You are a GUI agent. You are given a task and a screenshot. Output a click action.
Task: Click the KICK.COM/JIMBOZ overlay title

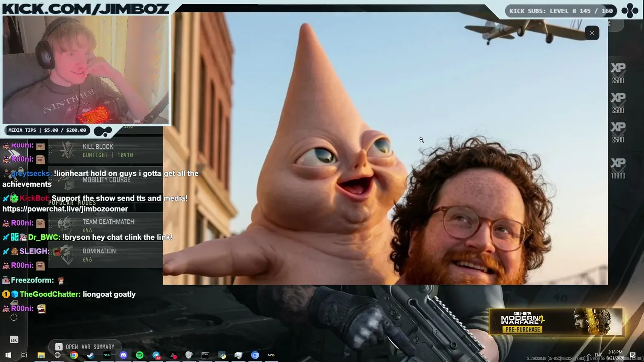click(86, 8)
